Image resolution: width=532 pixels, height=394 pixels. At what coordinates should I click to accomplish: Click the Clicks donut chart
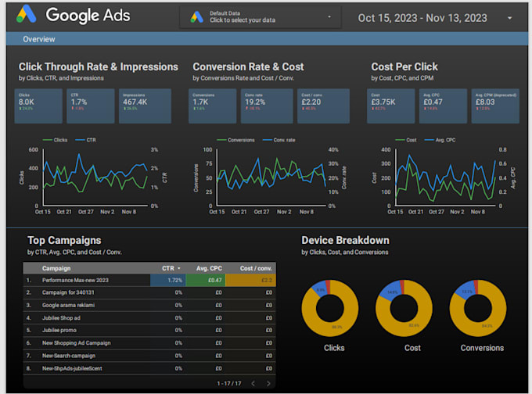point(330,308)
